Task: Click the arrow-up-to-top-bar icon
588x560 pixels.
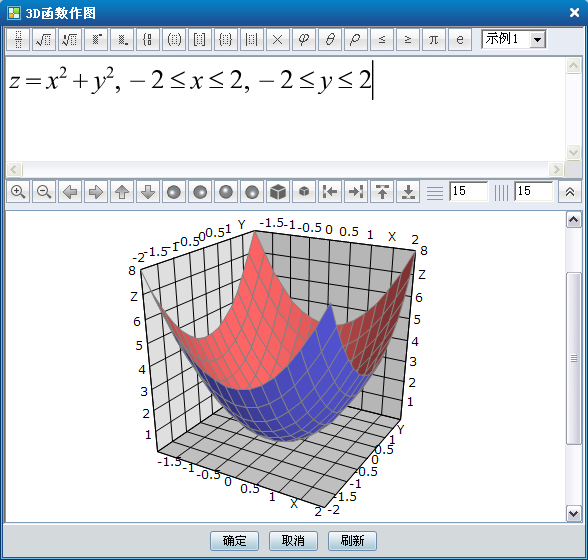Action: [x=382, y=192]
